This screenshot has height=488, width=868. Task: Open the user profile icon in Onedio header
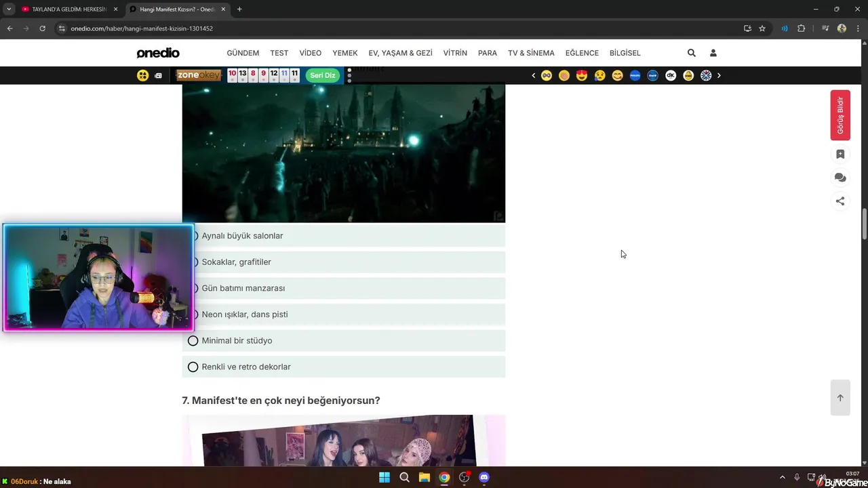pyautogui.click(x=713, y=53)
